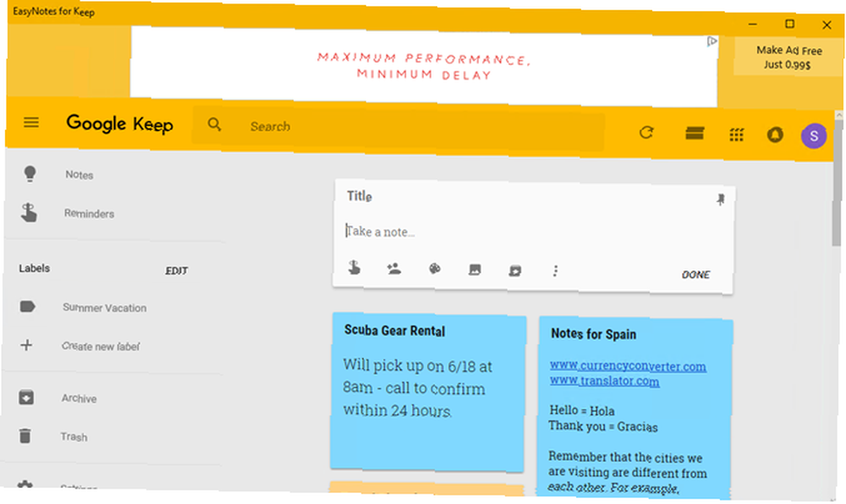
Task: Choose Create new label
Action: (101, 346)
